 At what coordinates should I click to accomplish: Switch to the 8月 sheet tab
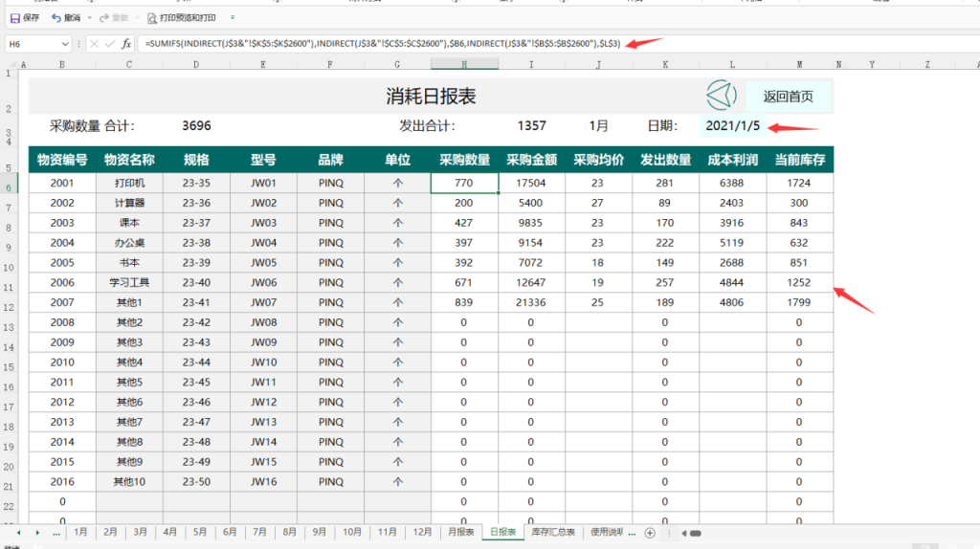click(289, 532)
